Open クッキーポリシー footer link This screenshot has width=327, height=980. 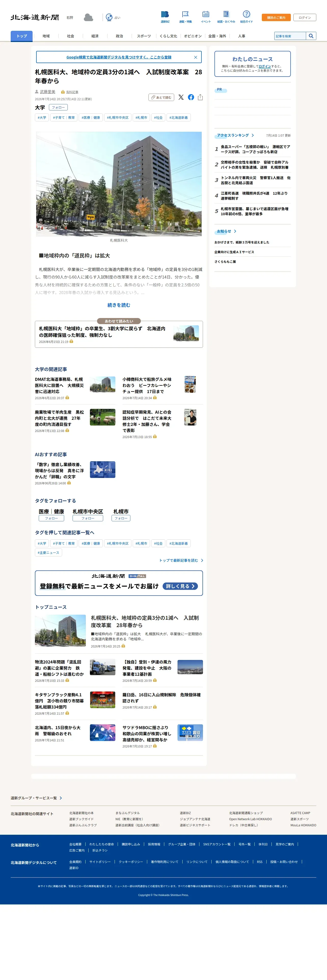pyautogui.click(x=131, y=862)
